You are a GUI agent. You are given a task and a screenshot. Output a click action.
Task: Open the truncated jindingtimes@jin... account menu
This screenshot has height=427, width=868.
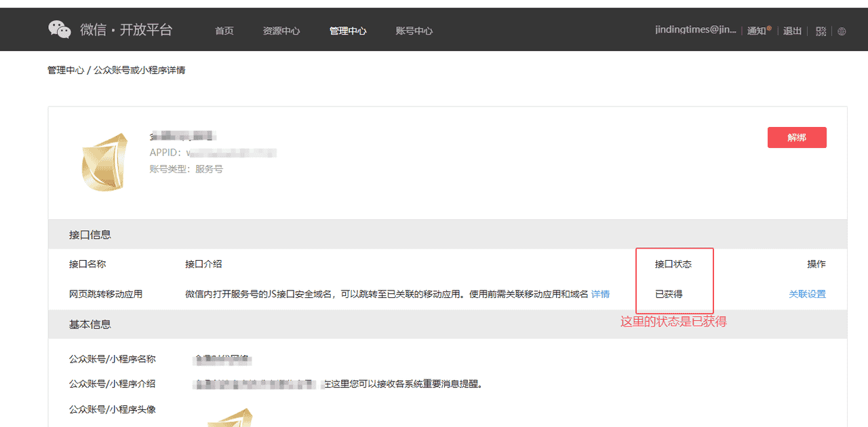pyautogui.click(x=696, y=29)
